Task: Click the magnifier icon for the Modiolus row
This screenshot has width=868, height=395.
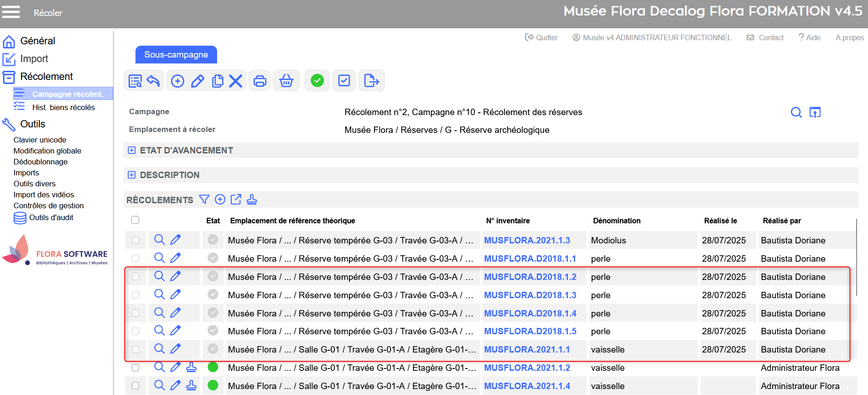Action: tap(159, 240)
